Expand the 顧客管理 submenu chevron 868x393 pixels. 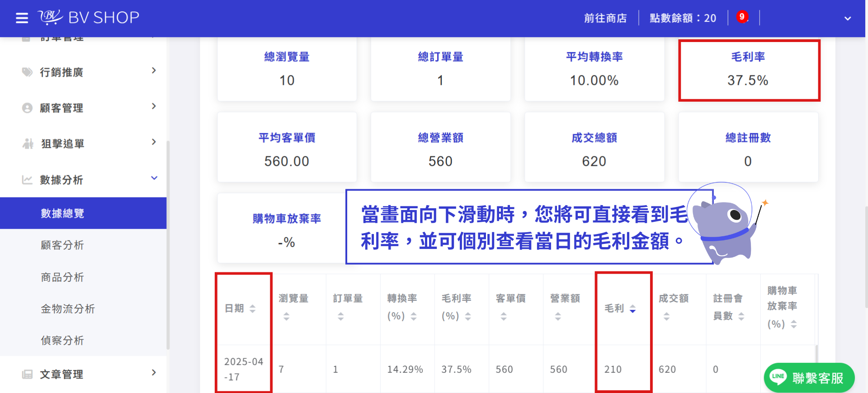pyautogui.click(x=154, y=106)
